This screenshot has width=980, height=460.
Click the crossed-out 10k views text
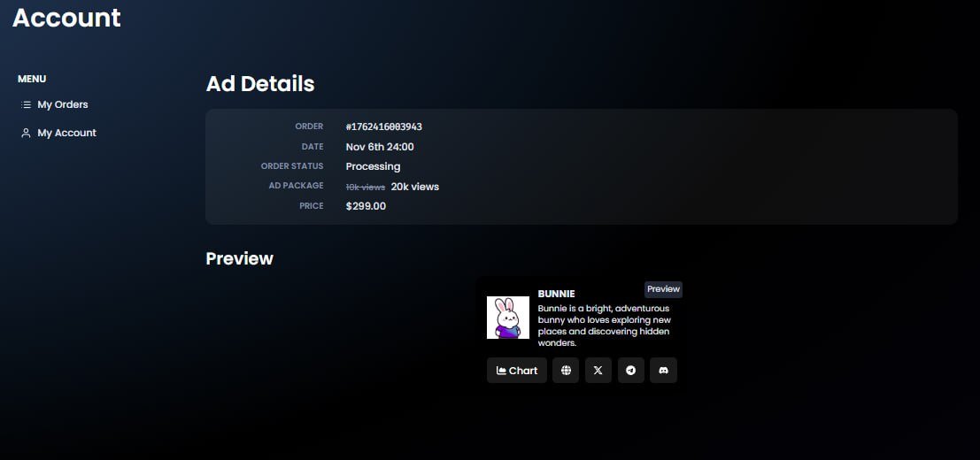[365, 187]
